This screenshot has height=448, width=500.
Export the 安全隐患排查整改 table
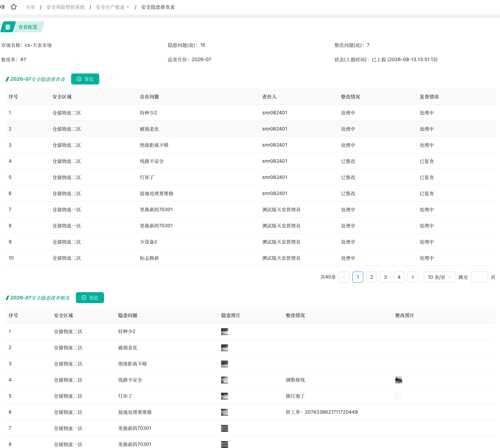pos(90,298)
